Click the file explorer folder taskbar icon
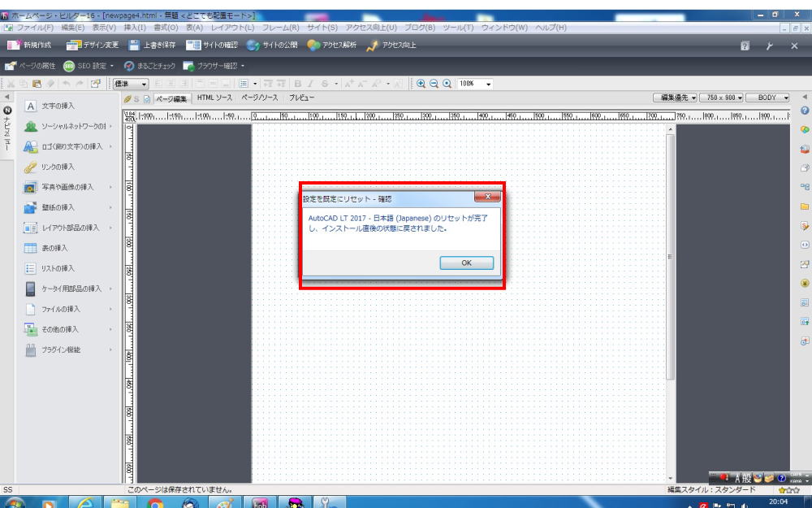 [120, 503]
